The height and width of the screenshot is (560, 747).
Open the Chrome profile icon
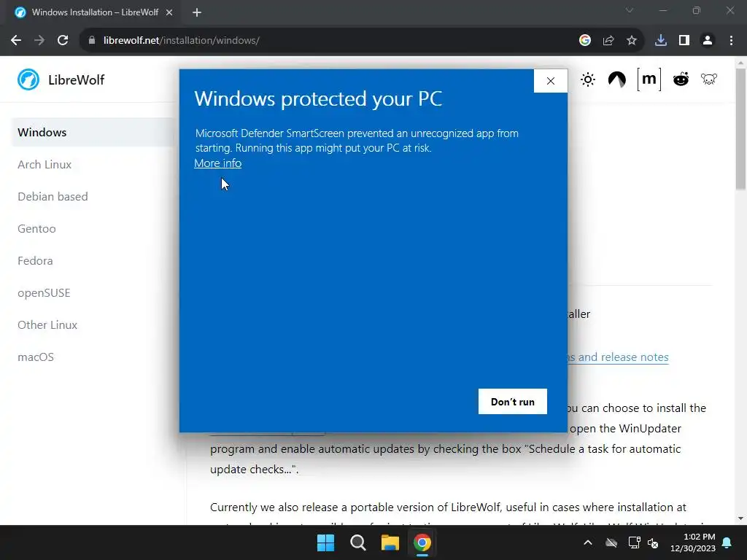point(708,41)
